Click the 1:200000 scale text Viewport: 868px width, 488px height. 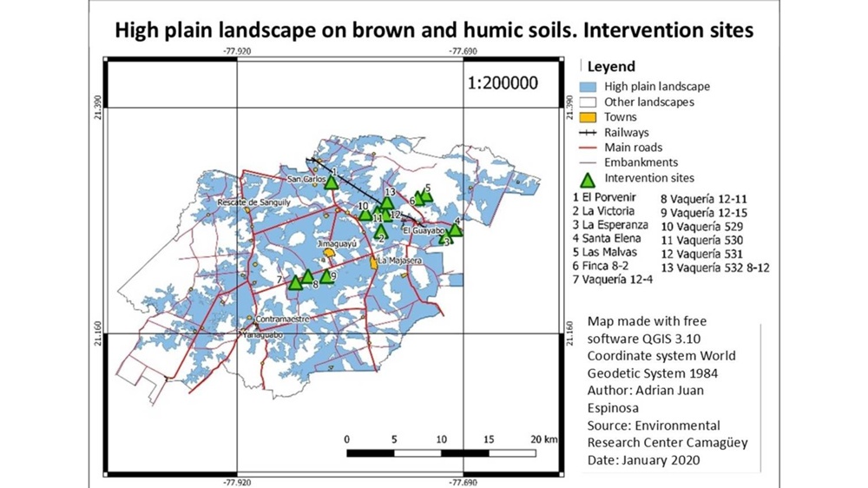[503, 83]
